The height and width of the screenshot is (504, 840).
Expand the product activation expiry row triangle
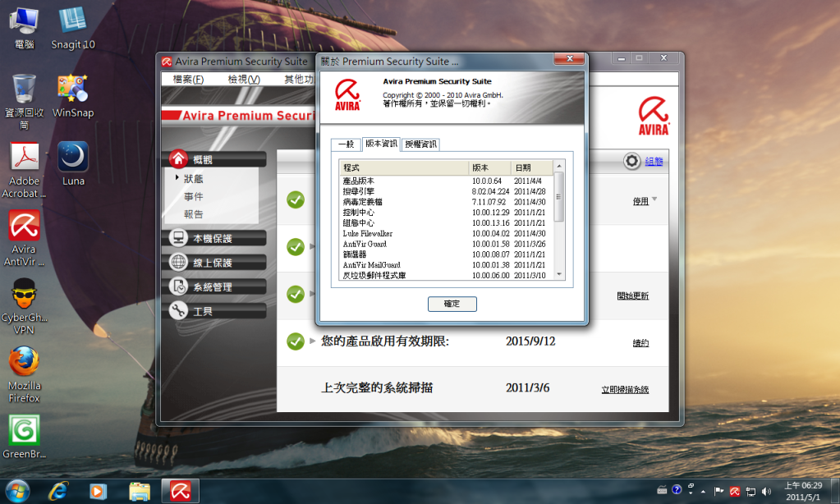pos(312,341)
